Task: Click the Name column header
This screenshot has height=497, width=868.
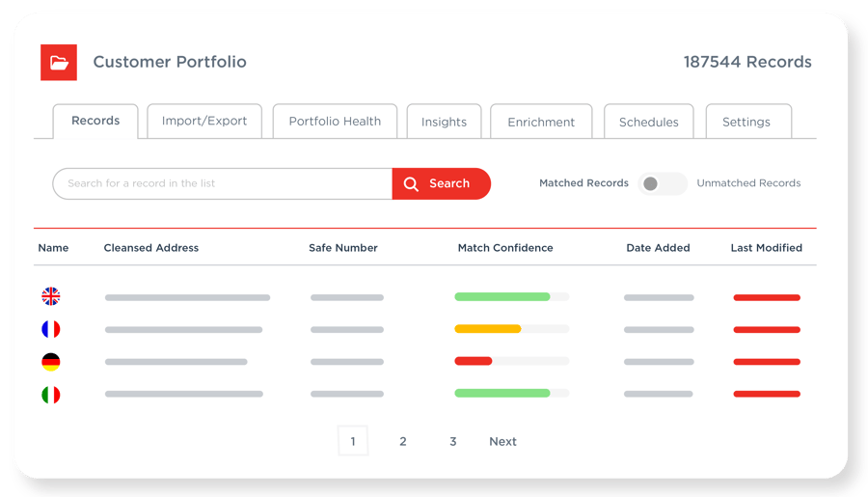Action: [x=53, y=248]
